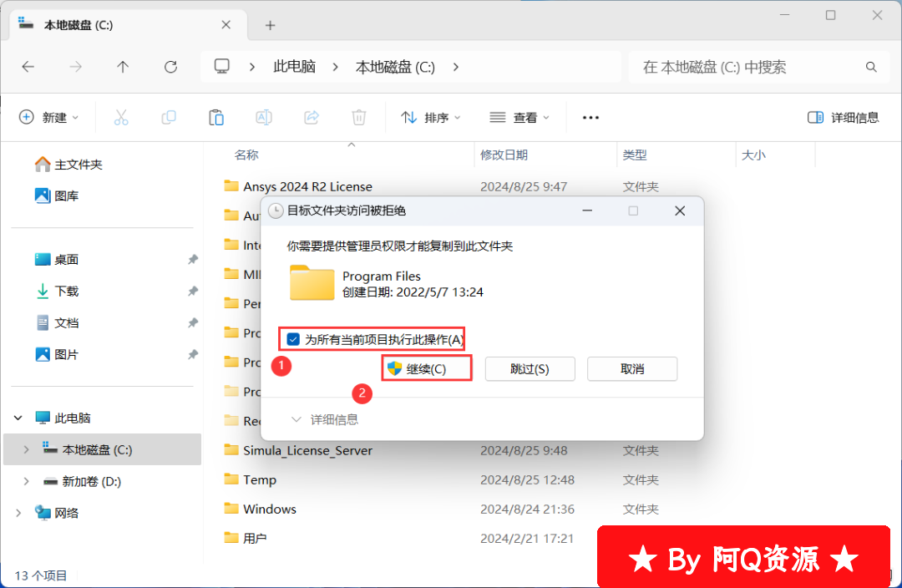Toggle the 详细信息 details pane button
The height and width of the screenshot is (588, 902).
[x=844, y=118]
